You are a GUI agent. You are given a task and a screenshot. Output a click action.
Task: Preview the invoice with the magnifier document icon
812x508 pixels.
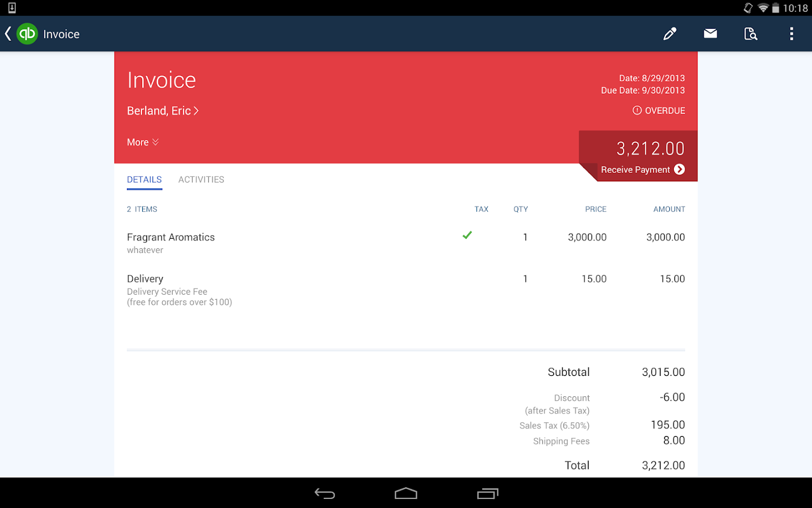coord(751,34)
